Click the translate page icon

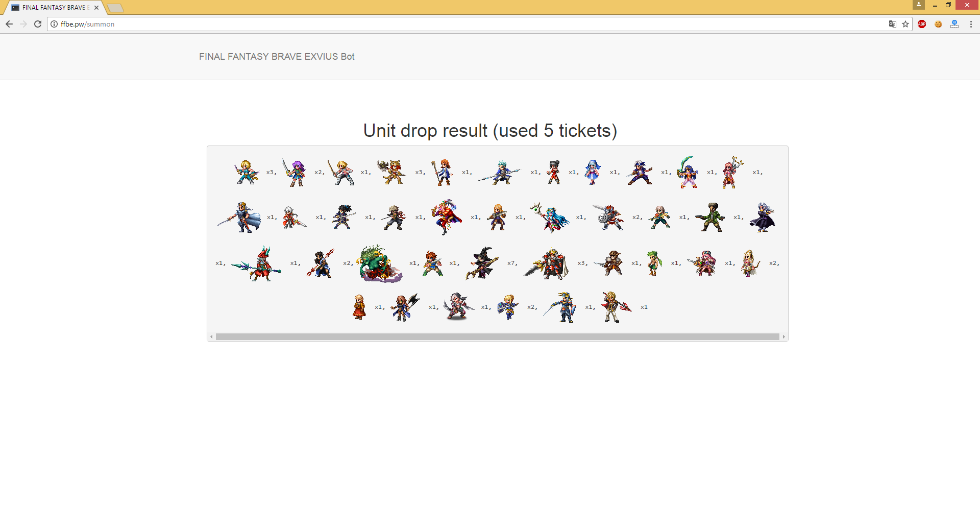[x=892, y=24]
